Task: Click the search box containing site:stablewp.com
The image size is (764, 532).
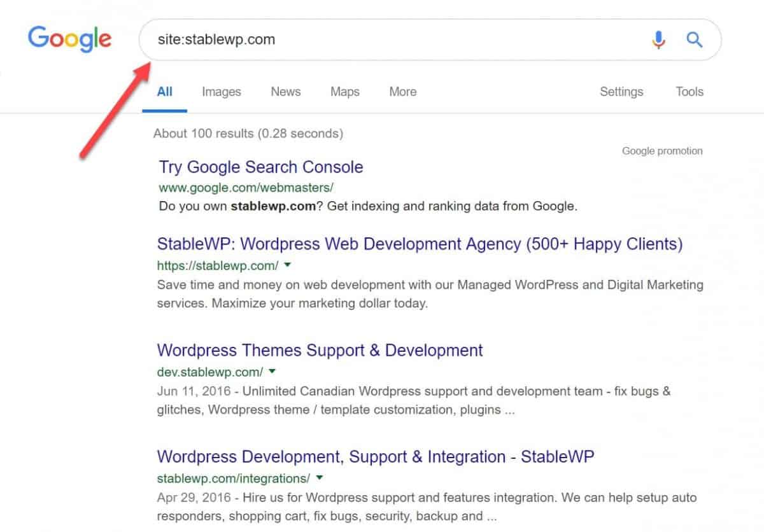Action: [430, 39]
